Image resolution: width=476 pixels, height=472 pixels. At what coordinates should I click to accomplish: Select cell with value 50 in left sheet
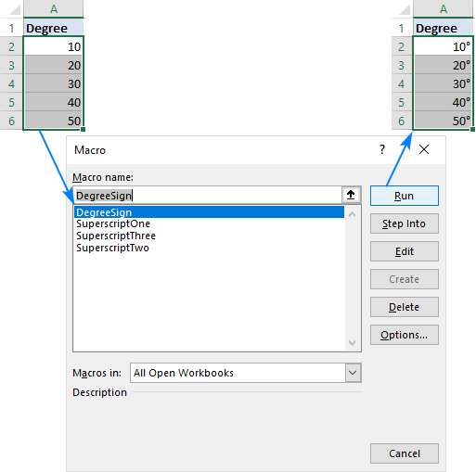coord(54,121)
